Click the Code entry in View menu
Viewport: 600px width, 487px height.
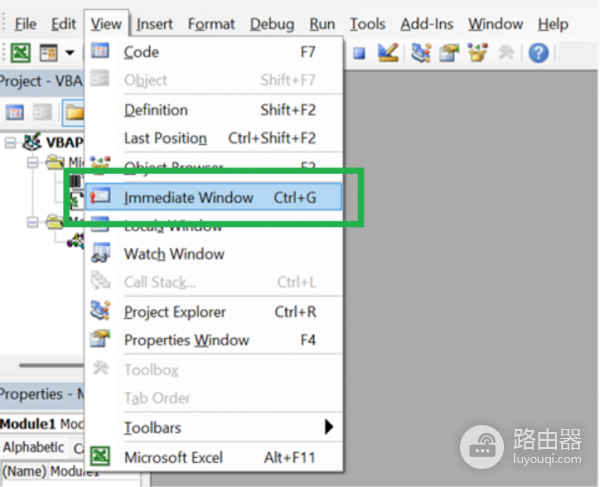pyautogui.click(x=141, y=52)
